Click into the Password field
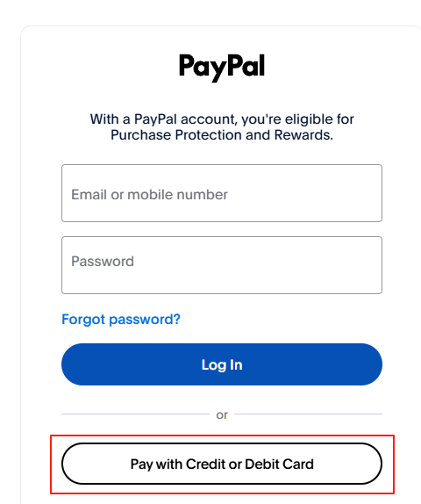This screenshot has width=421, height=504. 222,265
